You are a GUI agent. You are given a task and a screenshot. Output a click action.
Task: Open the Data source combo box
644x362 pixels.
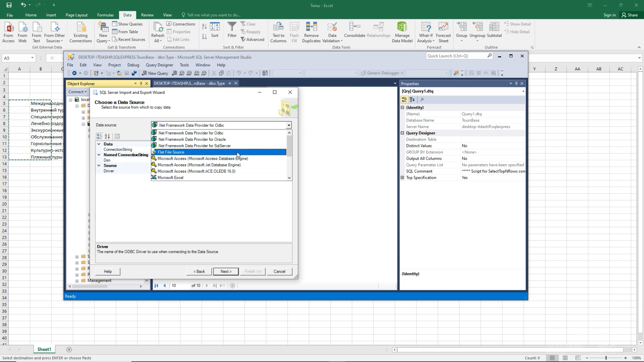point(221,125)
